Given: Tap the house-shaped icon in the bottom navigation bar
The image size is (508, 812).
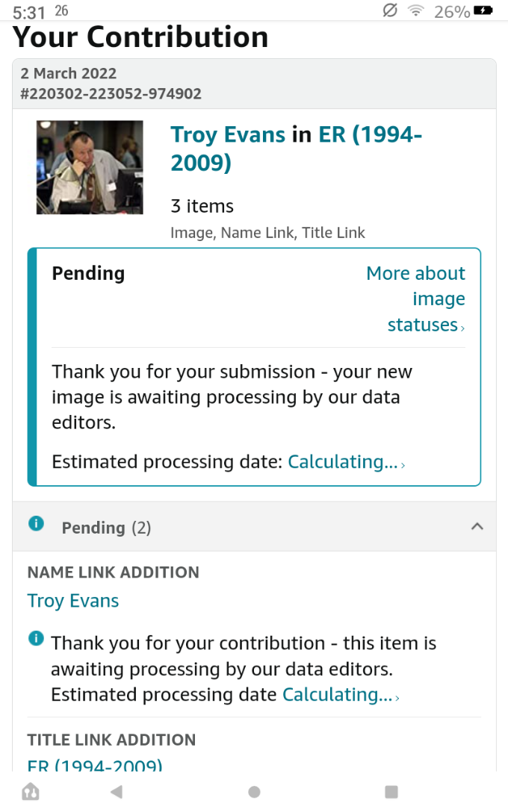Looking at the screenshot, I should pyautogui.click(x=31, y=792).
